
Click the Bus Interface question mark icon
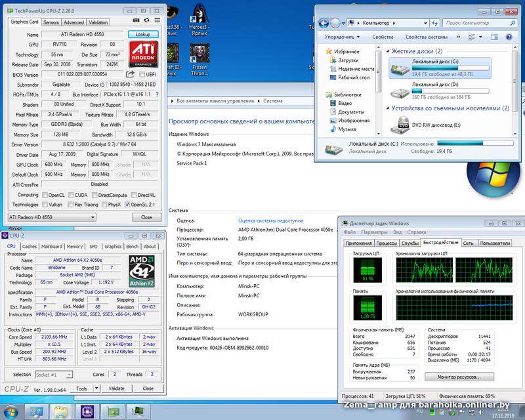coord(157,94)
